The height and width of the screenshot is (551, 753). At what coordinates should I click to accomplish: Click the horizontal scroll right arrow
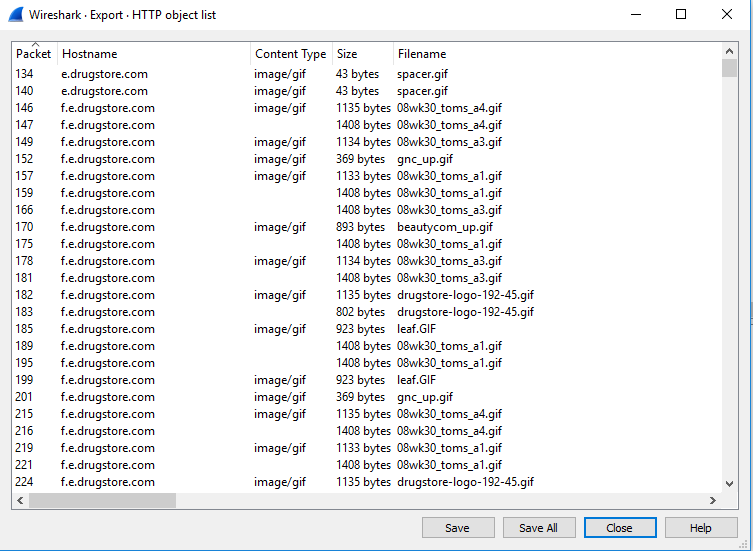pos(713,500)
